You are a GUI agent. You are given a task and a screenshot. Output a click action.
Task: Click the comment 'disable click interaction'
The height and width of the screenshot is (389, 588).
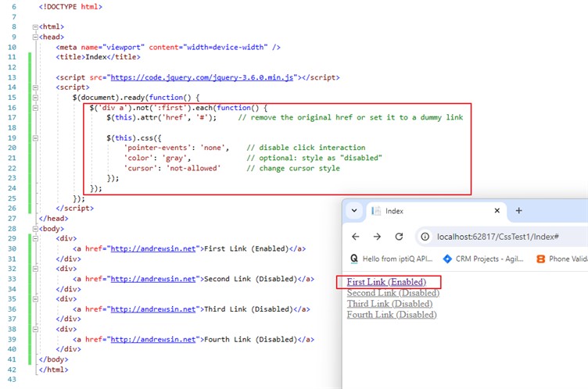306,148
